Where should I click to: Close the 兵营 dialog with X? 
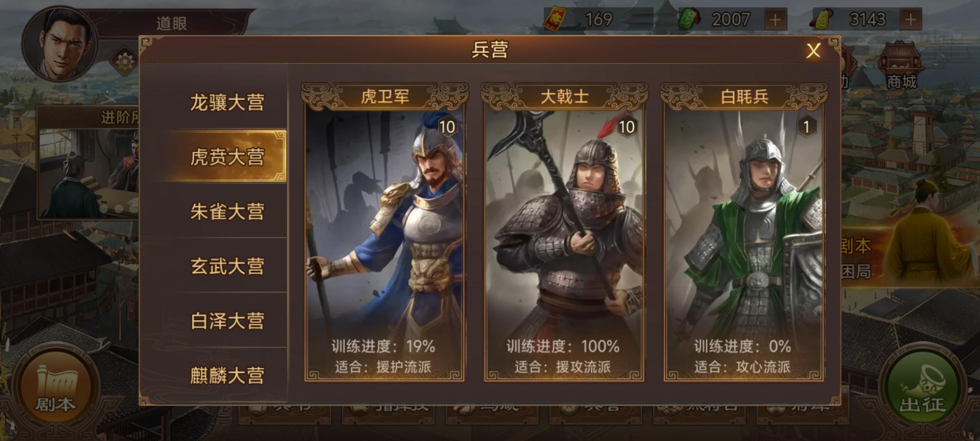pos(813,51)
